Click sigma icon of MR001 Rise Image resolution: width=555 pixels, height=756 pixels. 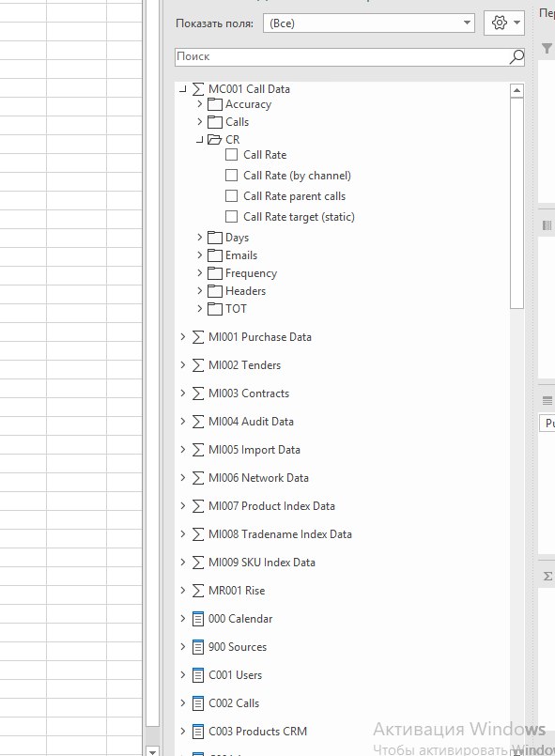tap(198, 591)
